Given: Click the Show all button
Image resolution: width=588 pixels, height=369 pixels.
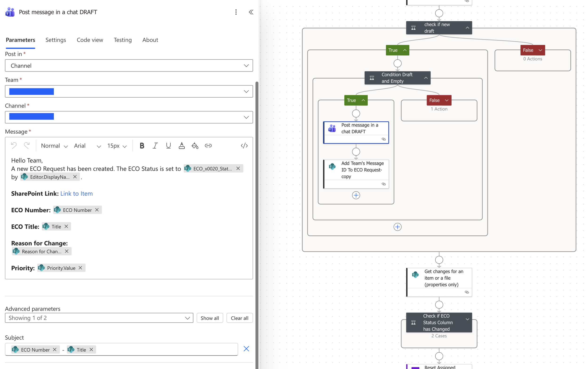Looking at the screenshot, I should [x=209, y=318].
